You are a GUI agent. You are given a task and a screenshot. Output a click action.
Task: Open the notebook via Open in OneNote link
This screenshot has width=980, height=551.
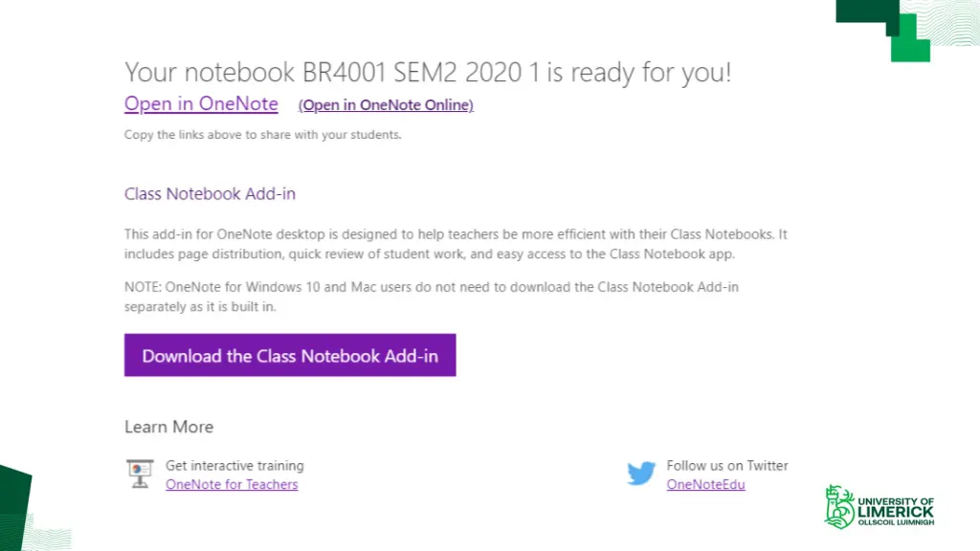201,103
